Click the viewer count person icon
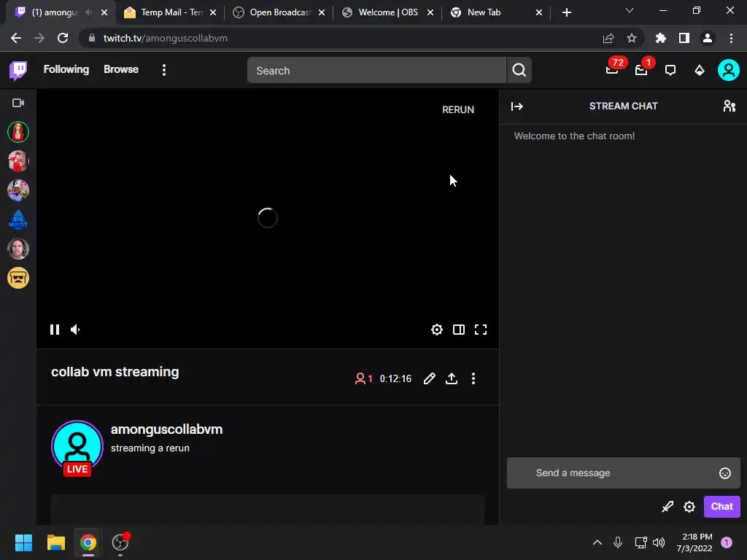The width and height of the screenshot is (747, 560). pos(360,378)
